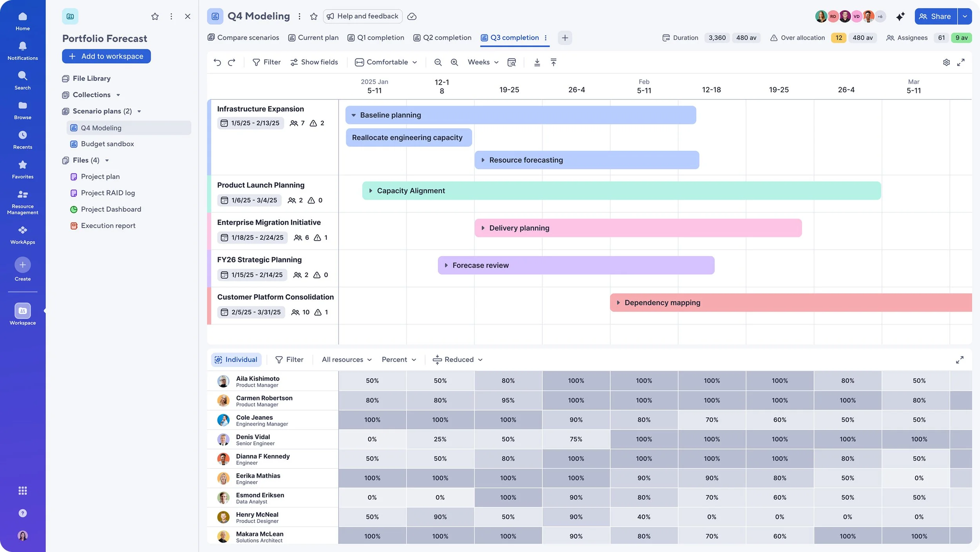
Task: Expand the Resource forecasting bar
Action: [x=483, y=160]
